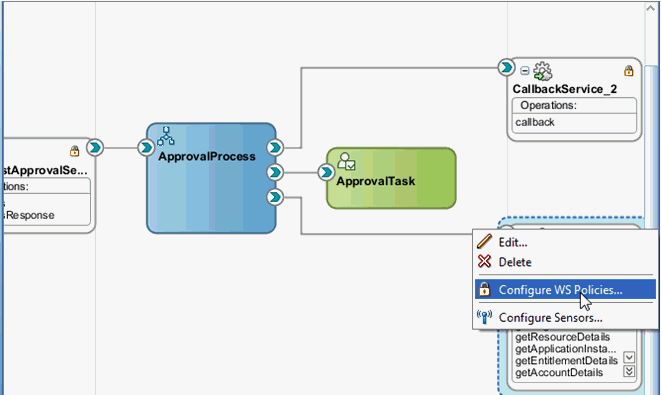Choose Configure WS Policies... in context menu
The height and width of the screenshot is (395, 661).
coord(565,290)
